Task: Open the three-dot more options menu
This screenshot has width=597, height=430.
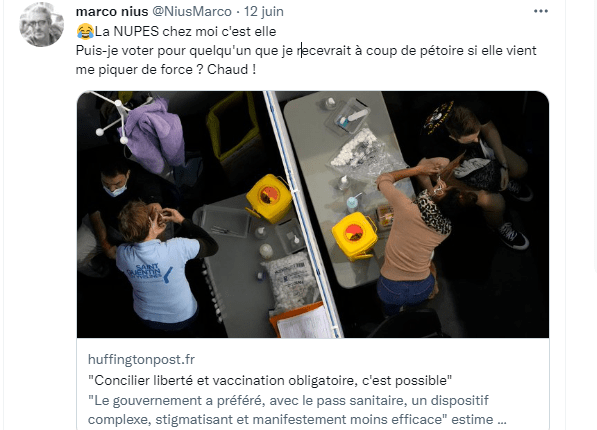Action: tap(541, 11)
